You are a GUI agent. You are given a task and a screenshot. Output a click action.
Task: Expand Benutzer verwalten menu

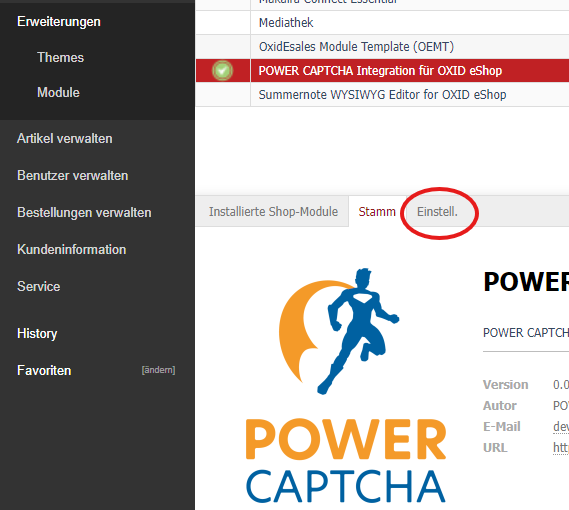click(x=73, y=176)
